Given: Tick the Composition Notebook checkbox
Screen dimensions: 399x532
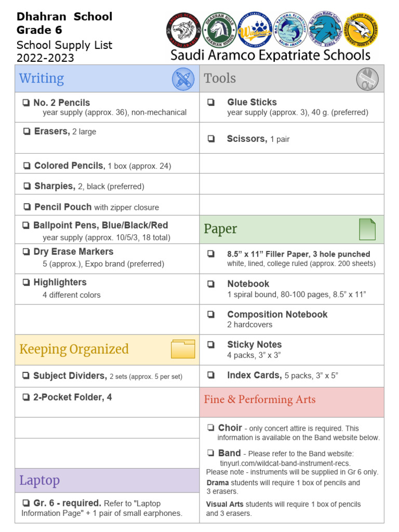Looking at the screenshot, I should click(x=211, y=314).
